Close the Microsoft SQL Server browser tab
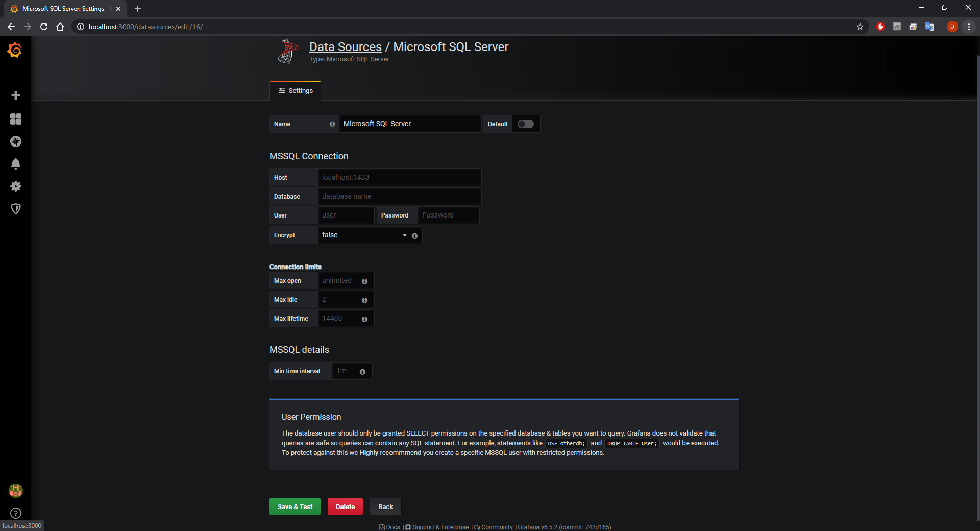This screenshot has height=531, width=980. click(x=118, y=9)
